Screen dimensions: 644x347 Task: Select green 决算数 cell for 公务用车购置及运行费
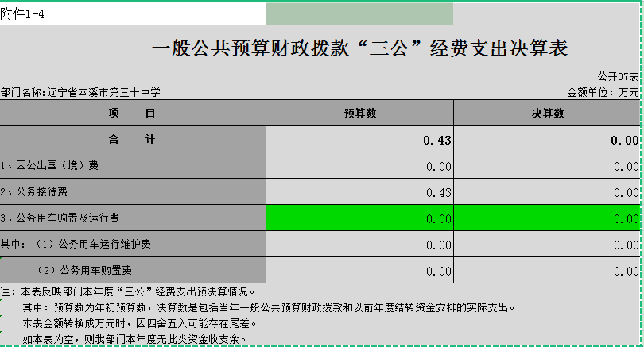coord(547,218)
